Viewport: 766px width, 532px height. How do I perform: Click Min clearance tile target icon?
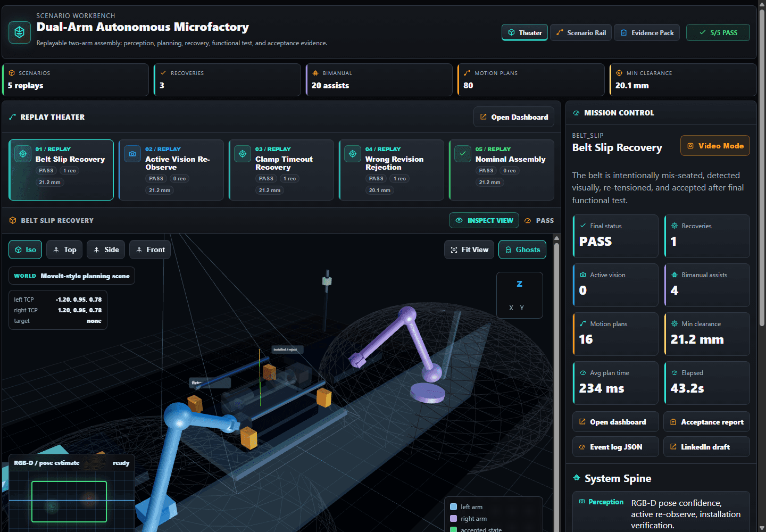pos(675,323)
